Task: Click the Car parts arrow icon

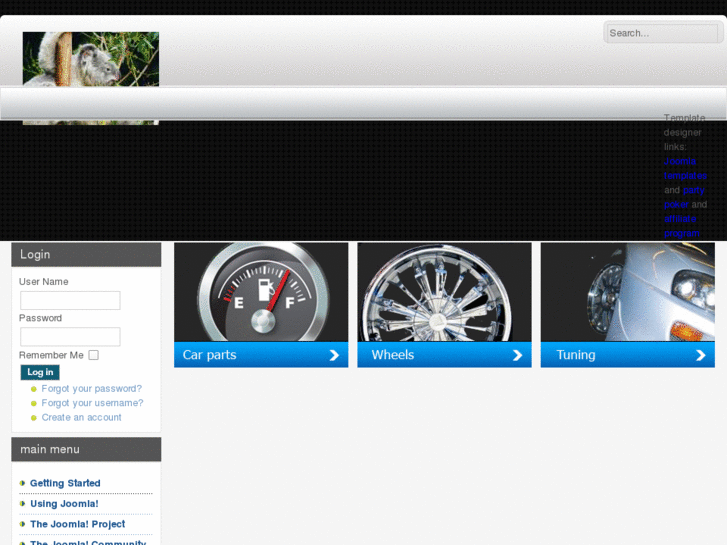Action: pos(334,355)
